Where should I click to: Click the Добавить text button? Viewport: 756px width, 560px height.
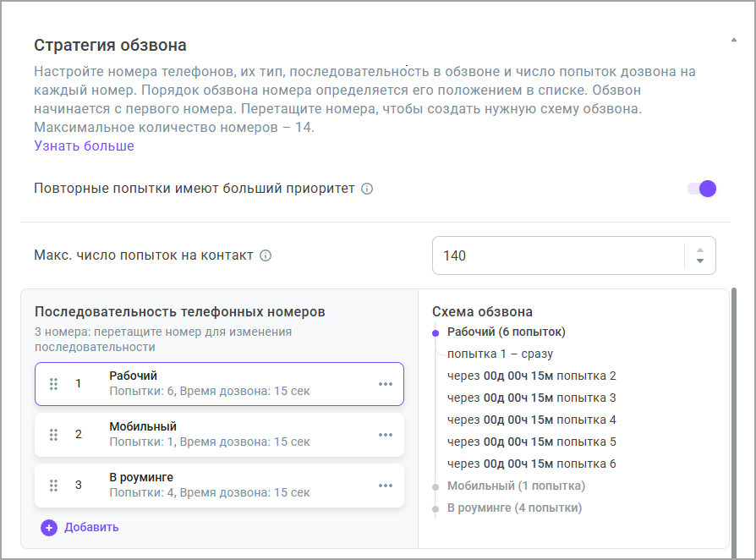(91, 527)
